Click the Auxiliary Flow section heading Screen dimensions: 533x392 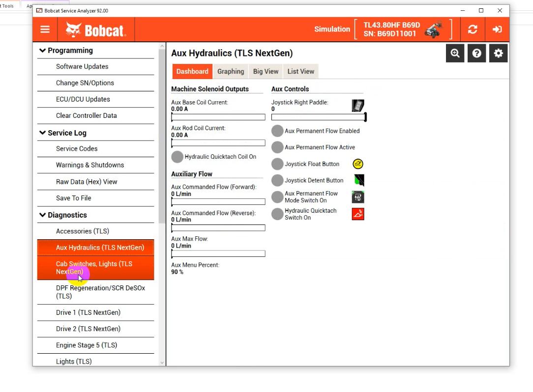click(192, 174)
